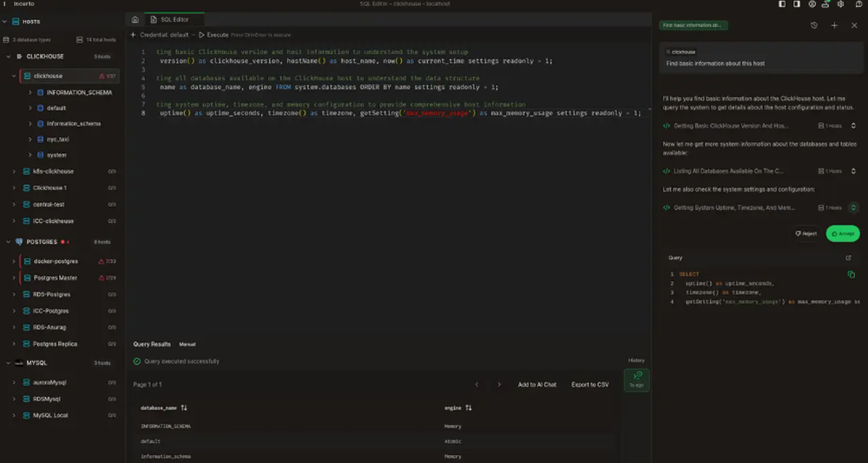Collapse the MYSQL group
The width and height of the screenshot is (868, 463).
(9, 363)
